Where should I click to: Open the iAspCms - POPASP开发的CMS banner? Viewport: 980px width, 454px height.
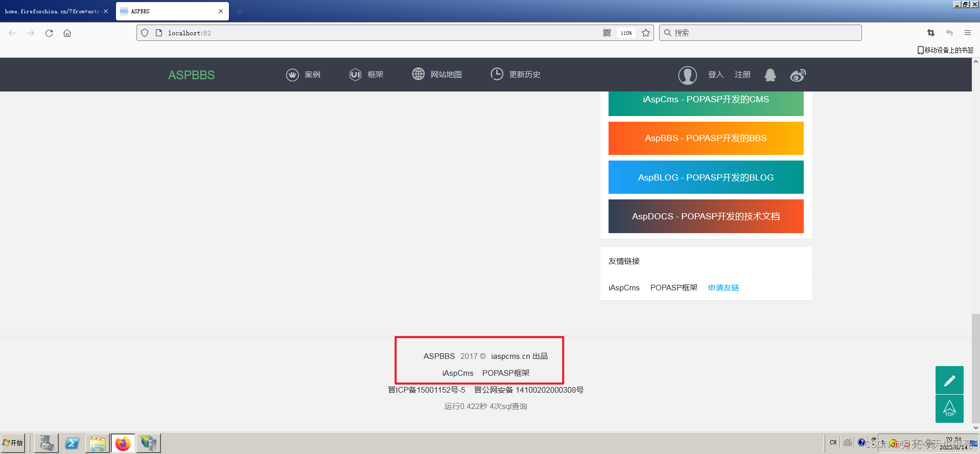(706, 103)
